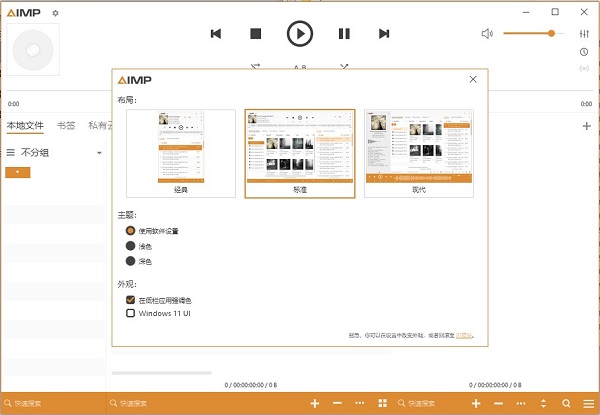Pause the current track
The width and height of the screenshot is (600, 415).
[x=344, y=34]
